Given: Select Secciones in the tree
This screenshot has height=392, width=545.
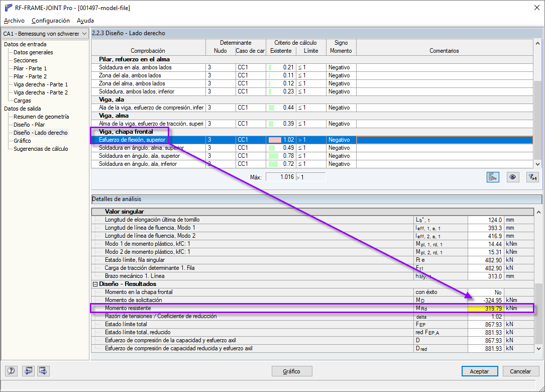Looking at the screenshot, I should click(x=26, y=60).
